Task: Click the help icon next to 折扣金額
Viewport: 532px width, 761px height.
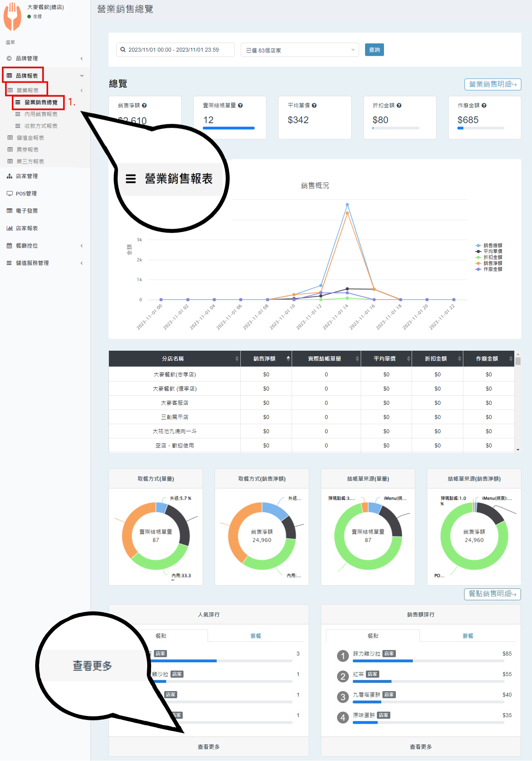Action: 399,105
